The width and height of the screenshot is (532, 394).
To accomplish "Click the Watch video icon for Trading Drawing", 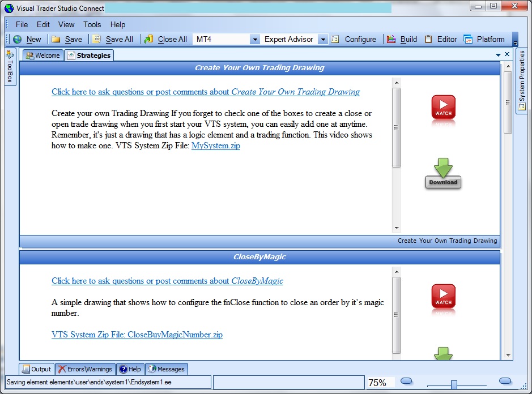I will point(443,108).
